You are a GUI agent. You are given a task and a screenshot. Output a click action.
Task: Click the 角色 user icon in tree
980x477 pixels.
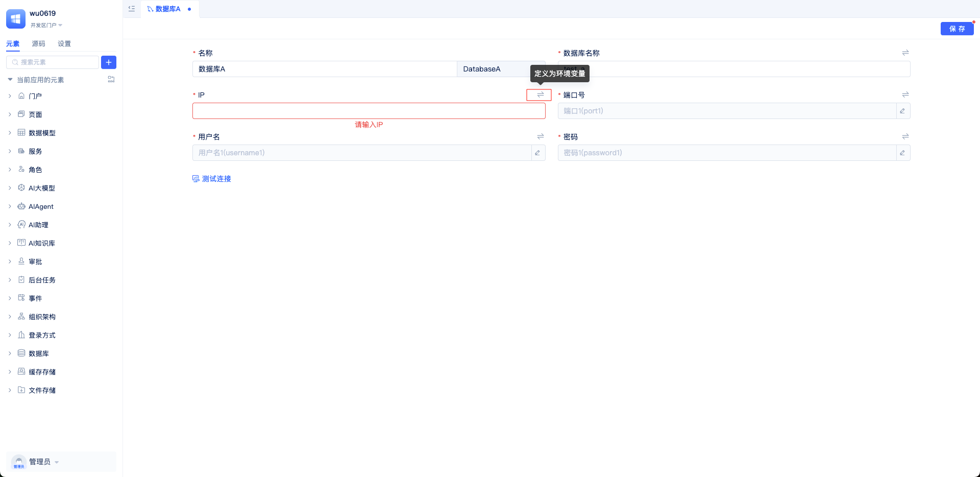[x=21, y=169]
